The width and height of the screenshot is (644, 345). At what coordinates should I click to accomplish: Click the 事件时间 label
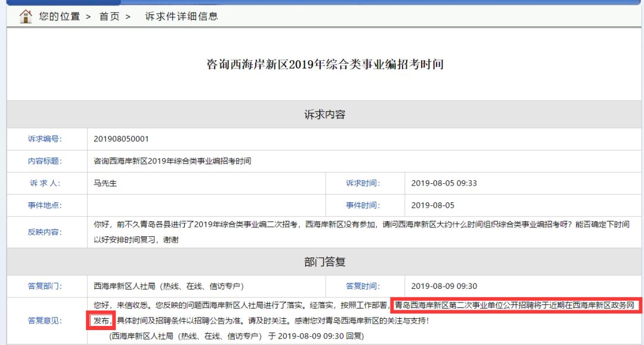point(363,205)
